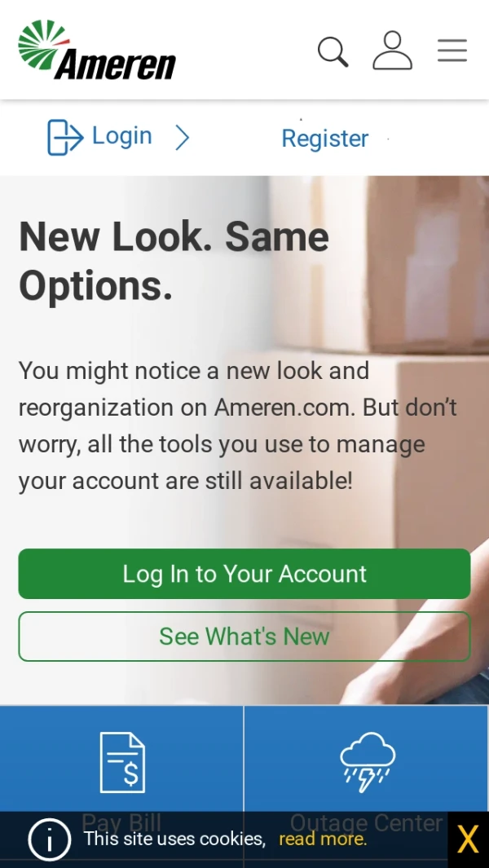This screenshot has height=868, width=489.
Task: Open the Pay Bill tile
Action: pyautogui.click(x=121, y=786)
